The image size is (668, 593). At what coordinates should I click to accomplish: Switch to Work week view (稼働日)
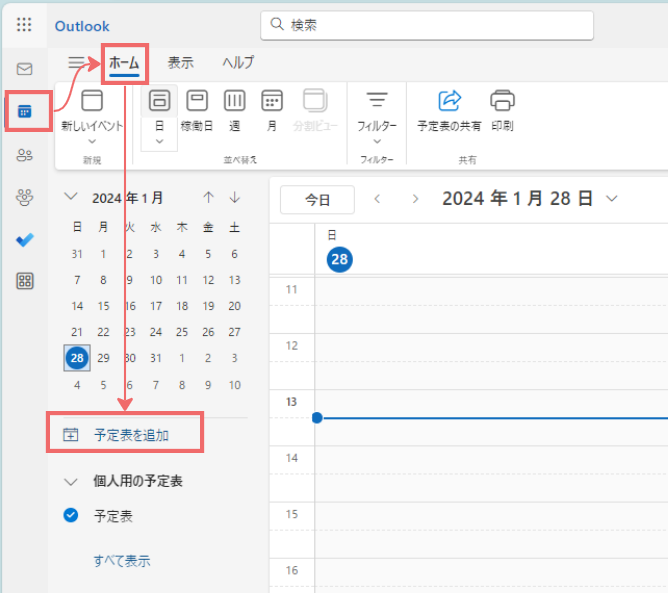point(197,109)
